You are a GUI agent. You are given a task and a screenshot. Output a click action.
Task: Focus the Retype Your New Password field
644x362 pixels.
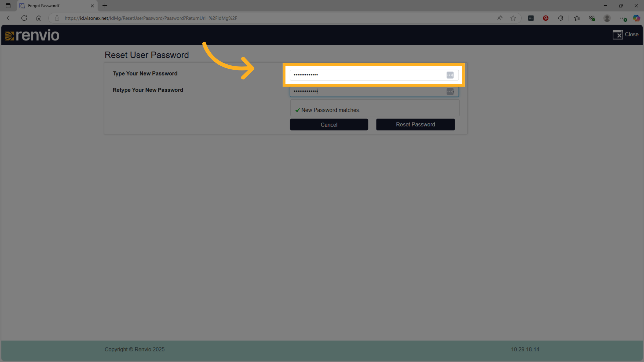coord(374,91)
